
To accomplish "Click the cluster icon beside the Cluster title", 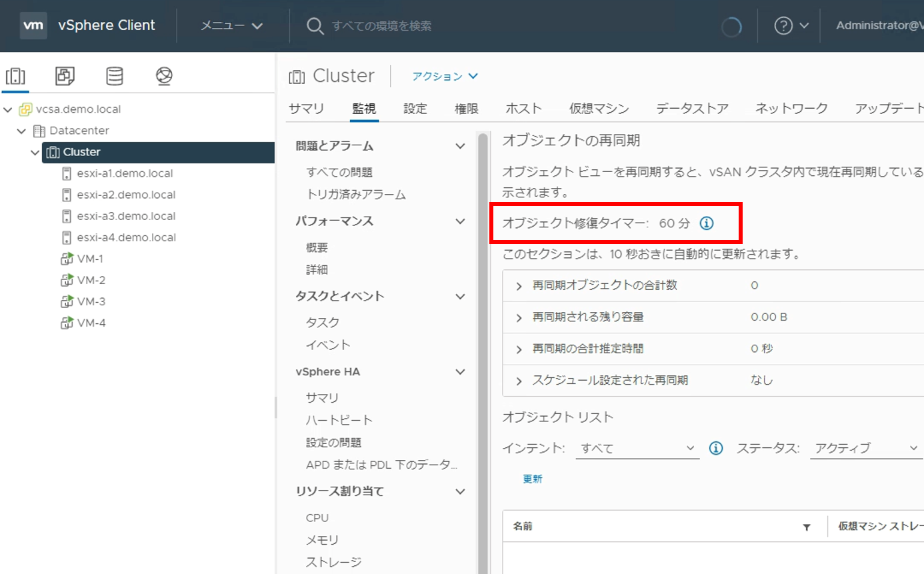I will coord(297,77).
